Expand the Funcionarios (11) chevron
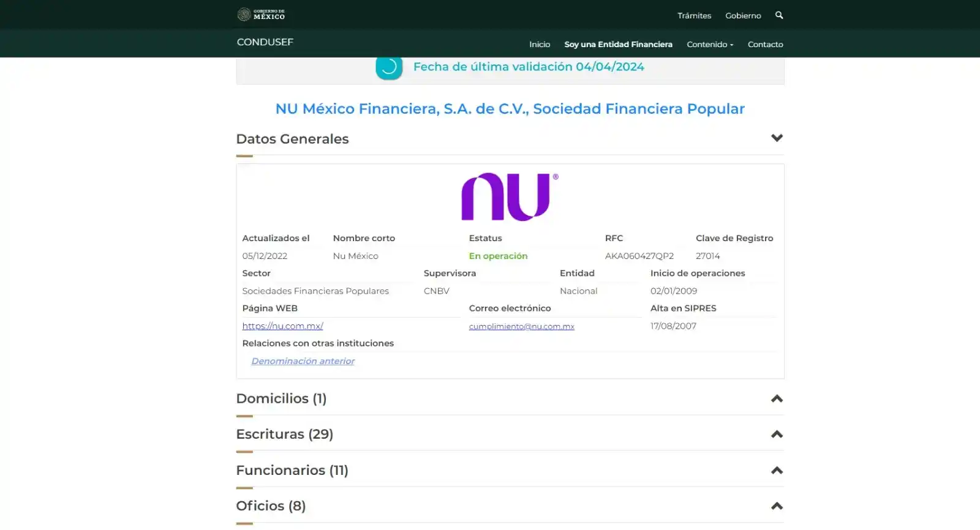The height and width of the screenshot is (530, 980). 777,471
